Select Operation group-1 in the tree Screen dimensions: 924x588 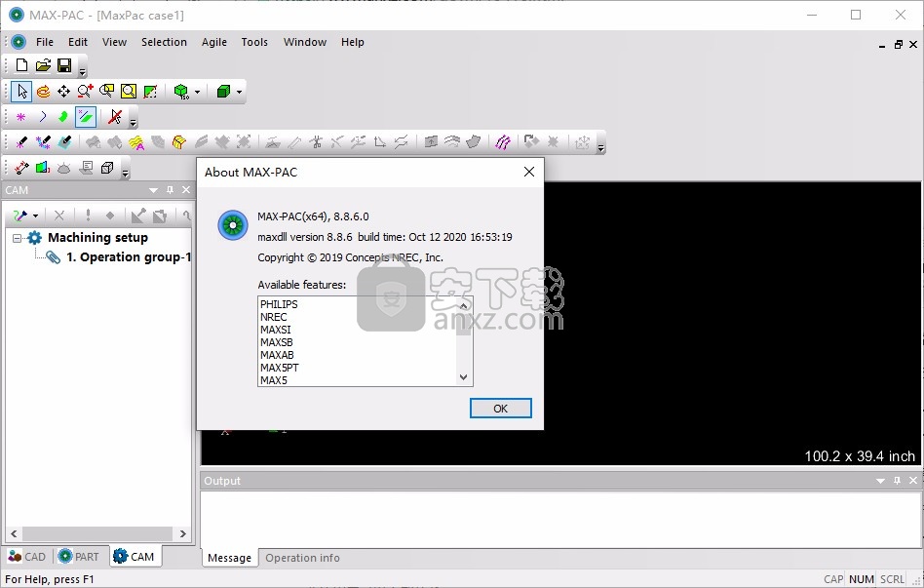tap(129, 257)
